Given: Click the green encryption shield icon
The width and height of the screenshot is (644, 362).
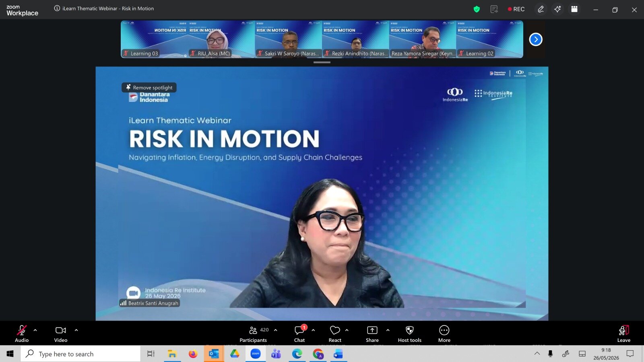Looking at the screenshot, I should click(477, 9).
